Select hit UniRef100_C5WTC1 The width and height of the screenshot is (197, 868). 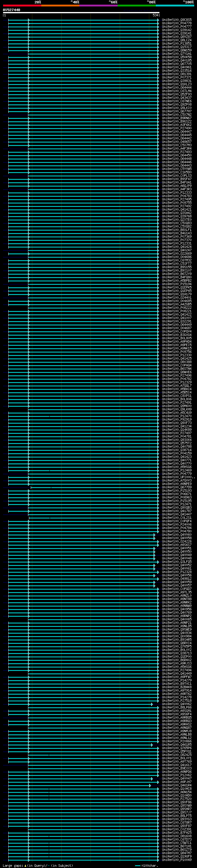pos(177,843)
